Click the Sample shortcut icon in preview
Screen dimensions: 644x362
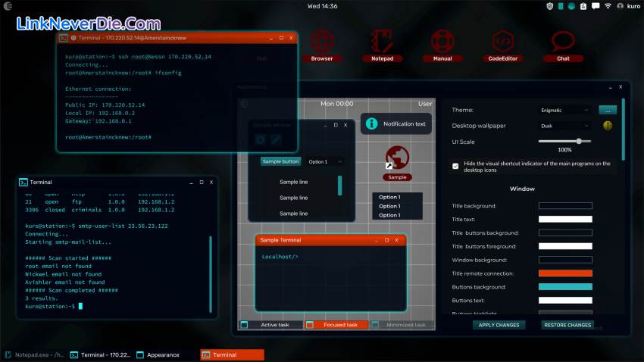point(397,158)
